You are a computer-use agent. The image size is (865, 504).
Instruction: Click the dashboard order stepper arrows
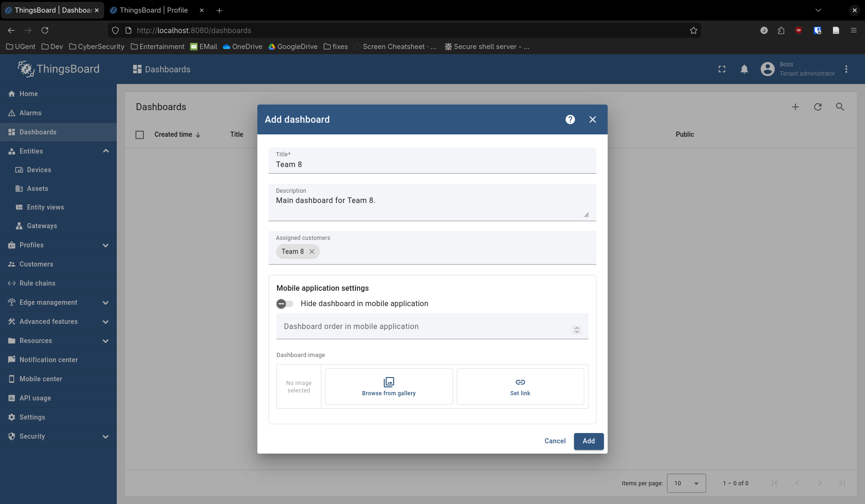(x=577, y=330)
